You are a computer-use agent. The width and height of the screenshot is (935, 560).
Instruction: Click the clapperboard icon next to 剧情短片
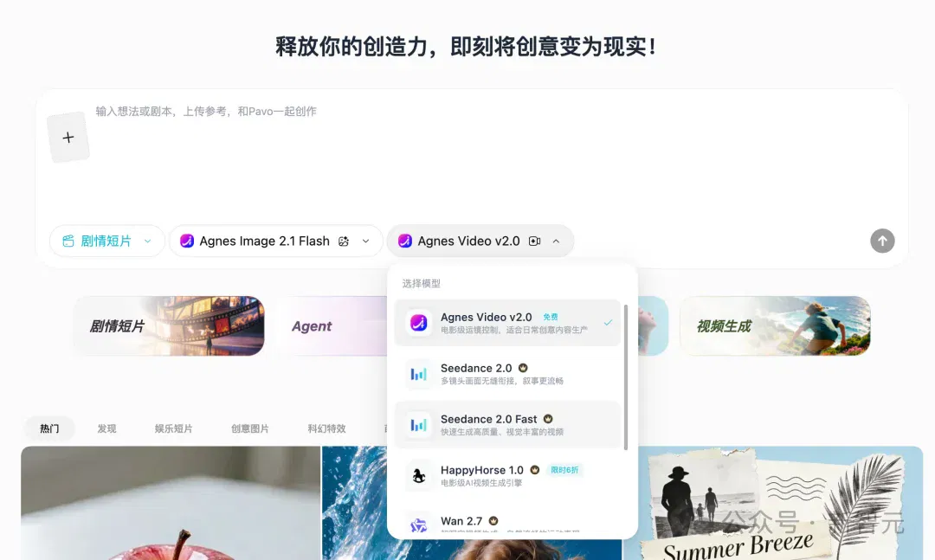(68, 241)
